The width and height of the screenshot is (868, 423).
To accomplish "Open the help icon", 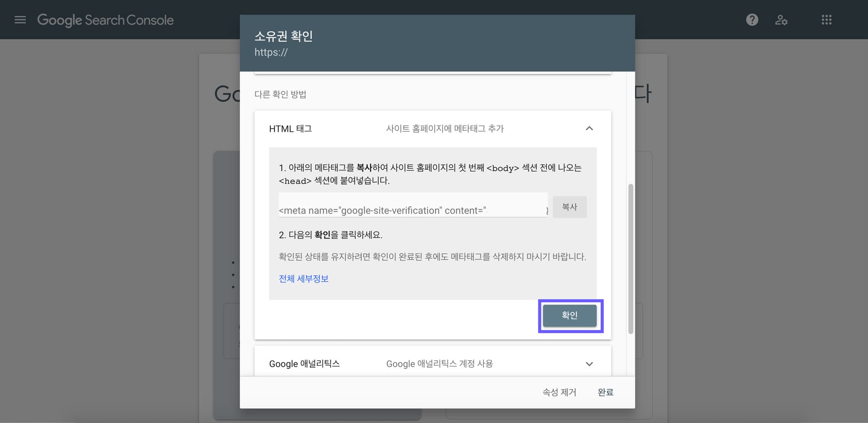I will [x=752, y=19].
